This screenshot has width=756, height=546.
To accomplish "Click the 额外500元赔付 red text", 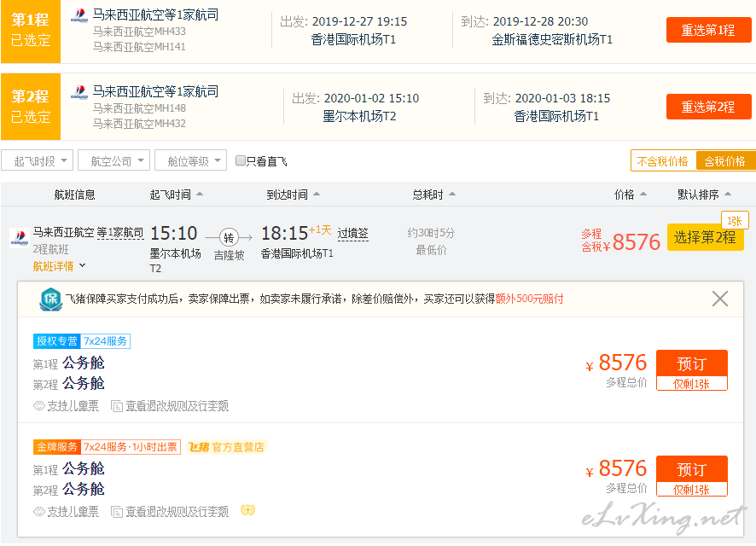I will point(529,299).
